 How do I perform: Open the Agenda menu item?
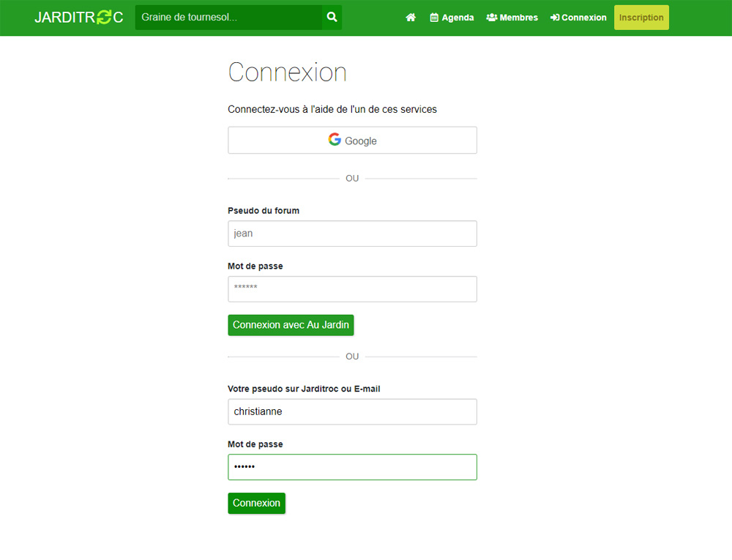(x=457, y=18)
